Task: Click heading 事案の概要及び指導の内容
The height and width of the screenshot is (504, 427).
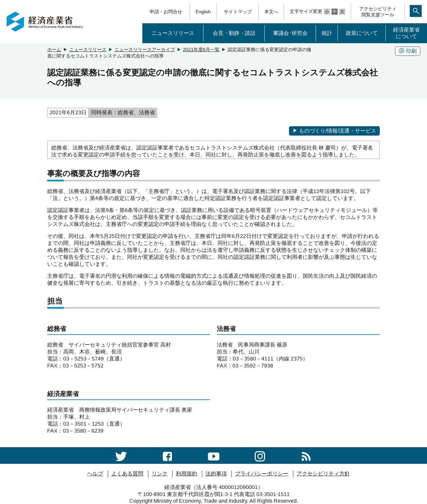Action: tap(93, 173)
